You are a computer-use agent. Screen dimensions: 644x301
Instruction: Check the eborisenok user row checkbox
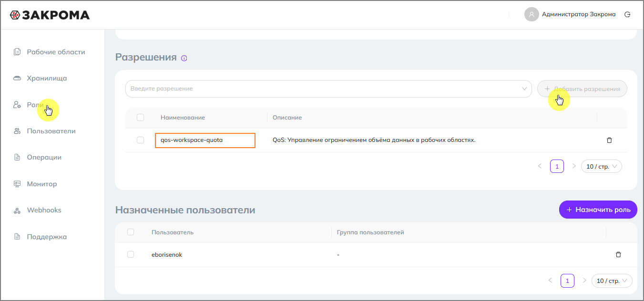[131, 255]
